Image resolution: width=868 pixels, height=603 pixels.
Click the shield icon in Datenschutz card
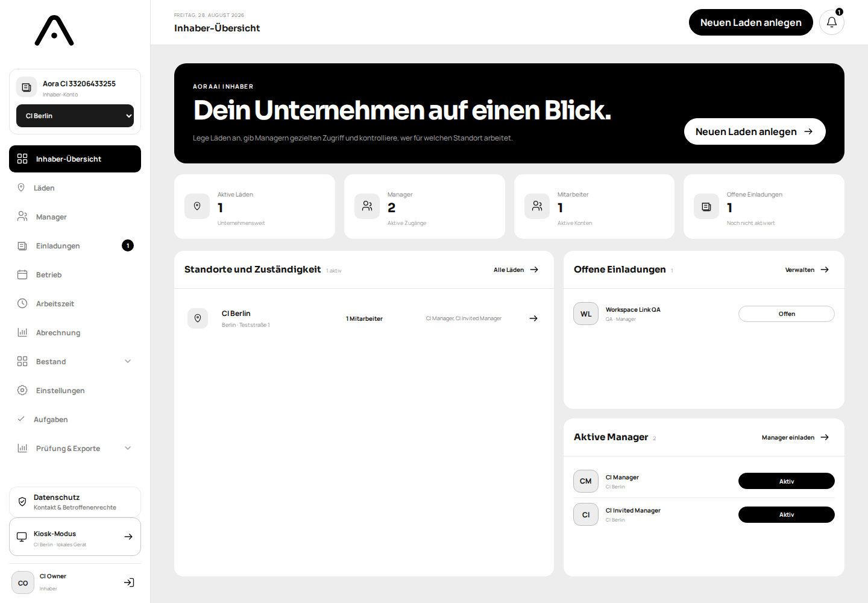22,502
